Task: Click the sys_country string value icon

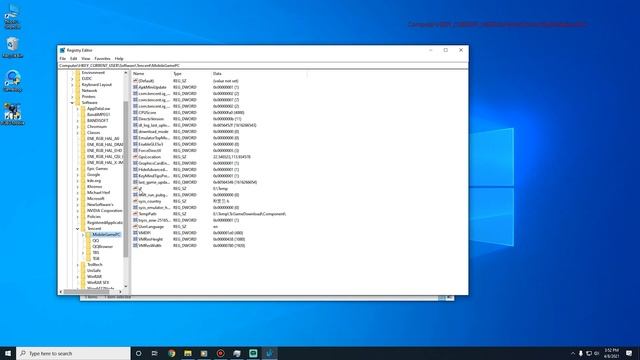Action: [x=136, y=201]
